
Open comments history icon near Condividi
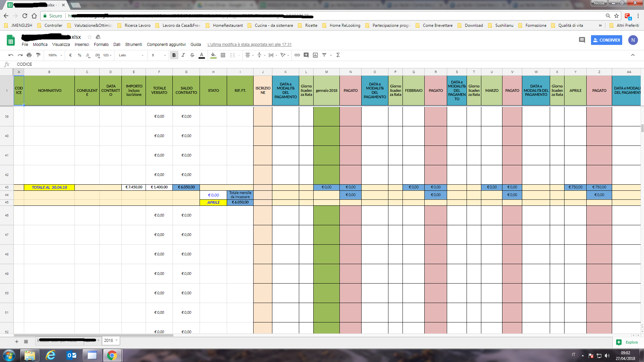coord(582,40)
